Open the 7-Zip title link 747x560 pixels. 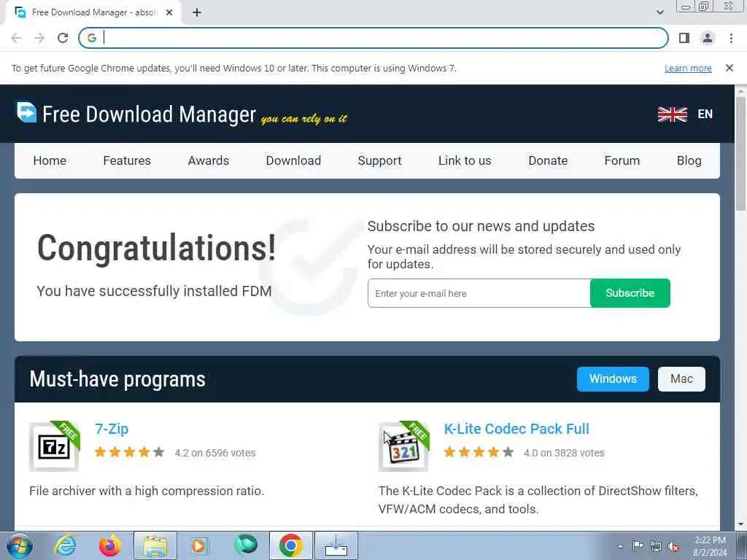pyautogui.click(x=112, y=429)
